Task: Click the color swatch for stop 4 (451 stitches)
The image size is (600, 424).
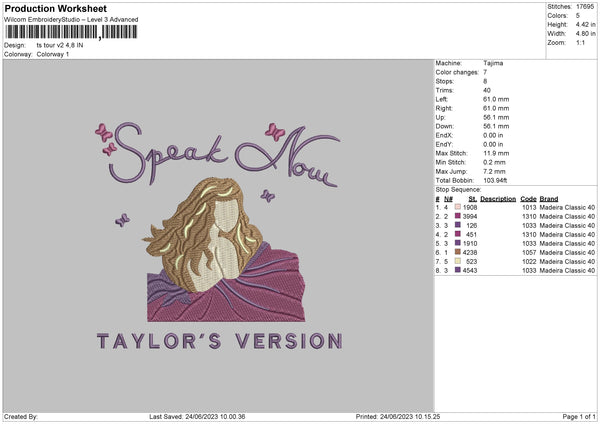Action: click(x=457, y=234)
